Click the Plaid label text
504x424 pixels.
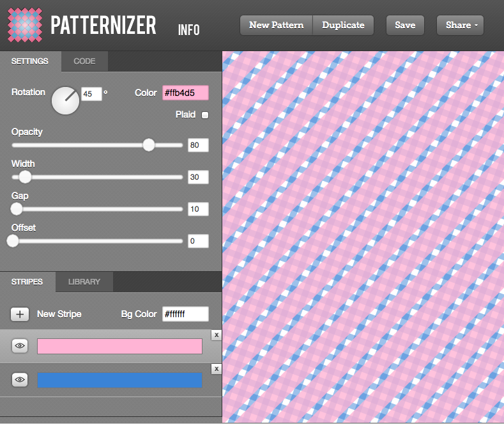[x=185, y=114]
